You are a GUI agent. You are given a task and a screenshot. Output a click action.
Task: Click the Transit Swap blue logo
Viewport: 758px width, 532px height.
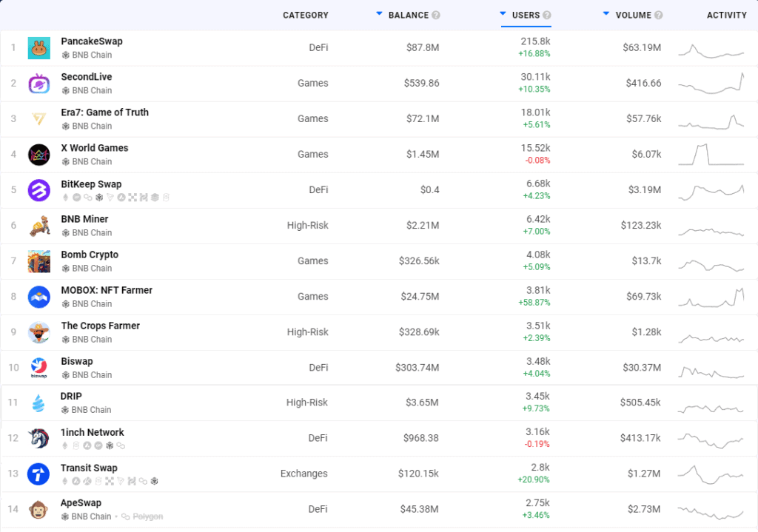[x=38, y=474]
